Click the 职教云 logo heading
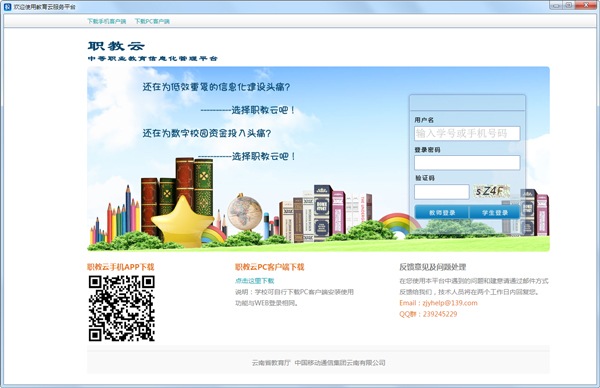Screen dimensions: 600x388 [x=116, y=46]
